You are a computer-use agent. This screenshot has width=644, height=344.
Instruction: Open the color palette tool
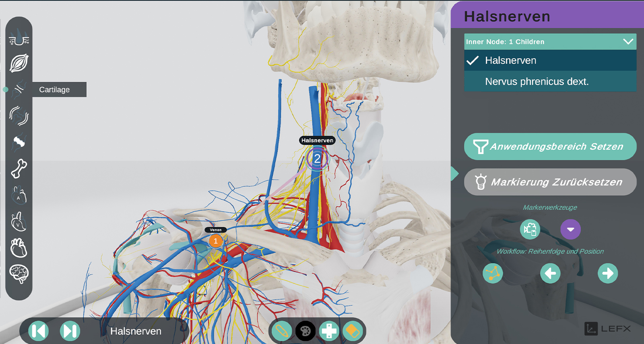(x=305, y=331)
